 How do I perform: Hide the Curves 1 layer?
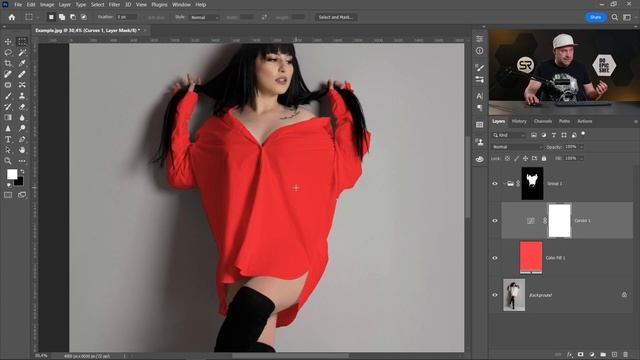[x=495, y=221]
